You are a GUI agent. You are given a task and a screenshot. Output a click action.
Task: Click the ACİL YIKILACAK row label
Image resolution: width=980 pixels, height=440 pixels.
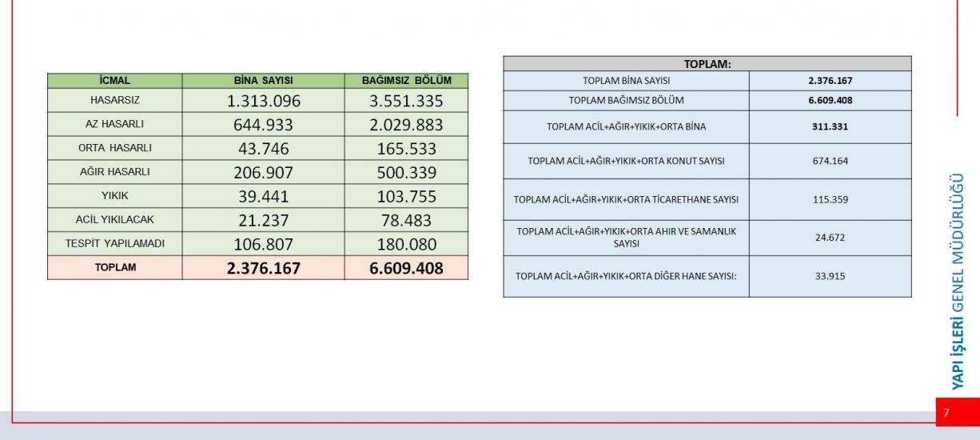[x=115, y=220]
